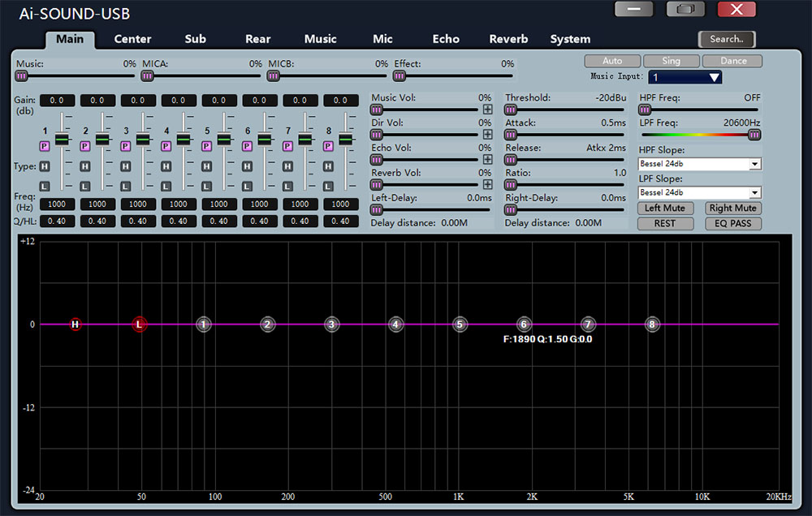This screenshot has height=516, width=812.
Task: Click band 5 frequency field
Action: 219,204
